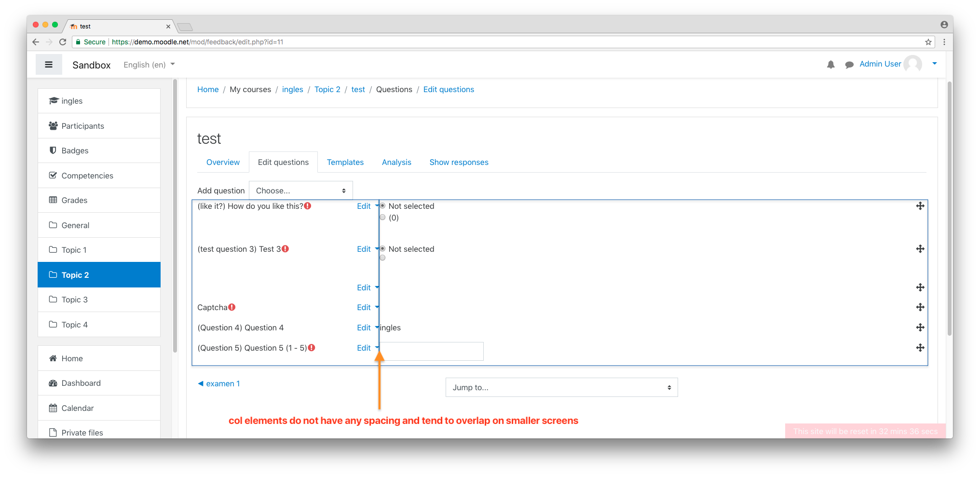Switch to the Overview tab
The height and width of the screenshot is (477, 980).
click(x=223, y=162)
